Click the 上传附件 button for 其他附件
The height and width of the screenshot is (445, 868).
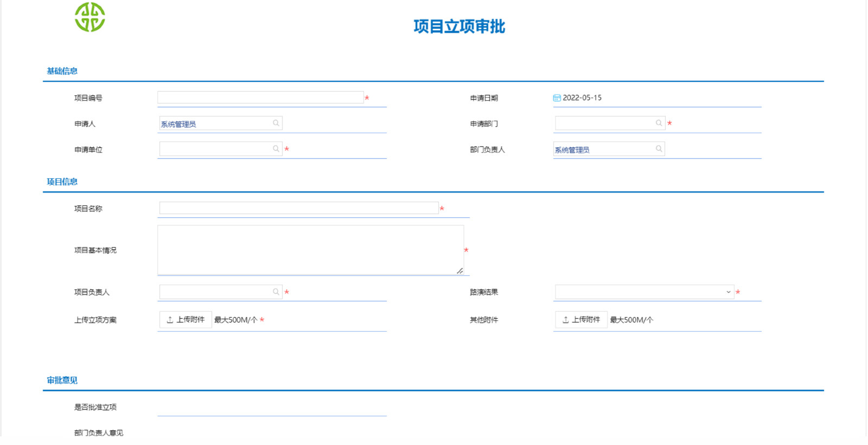pyautogui.click(x=581, y=320)
